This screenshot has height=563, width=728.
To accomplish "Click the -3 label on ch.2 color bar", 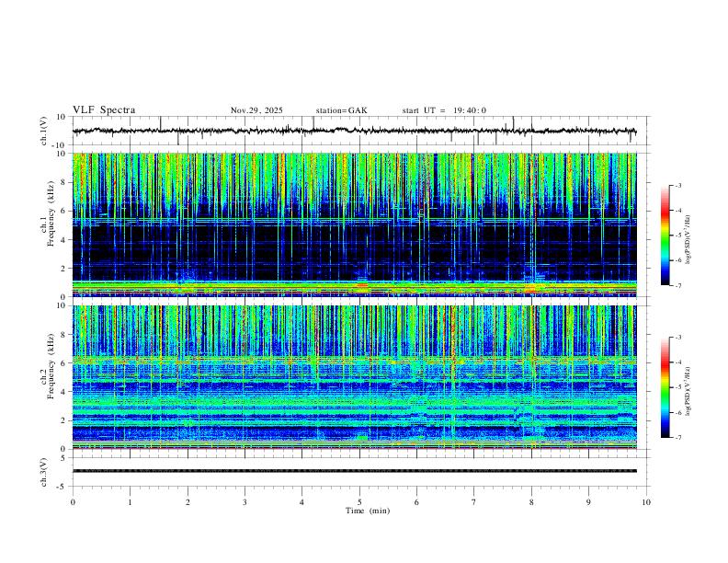I will (x=677, y=338).
